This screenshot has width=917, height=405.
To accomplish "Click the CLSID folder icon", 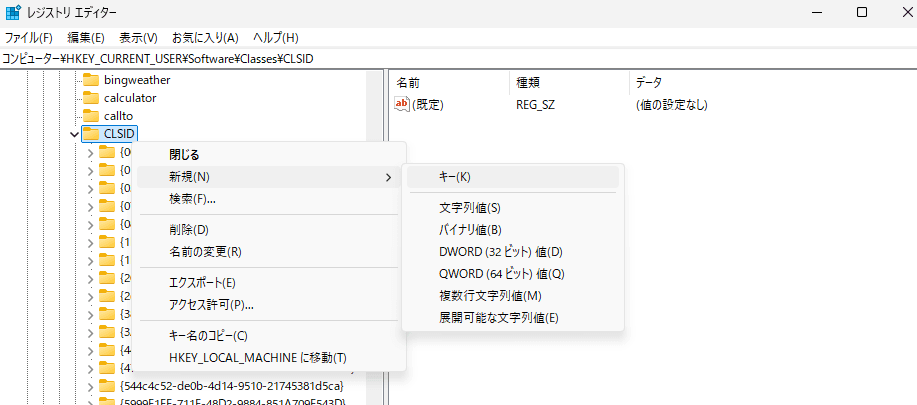I will click(91, 134).
